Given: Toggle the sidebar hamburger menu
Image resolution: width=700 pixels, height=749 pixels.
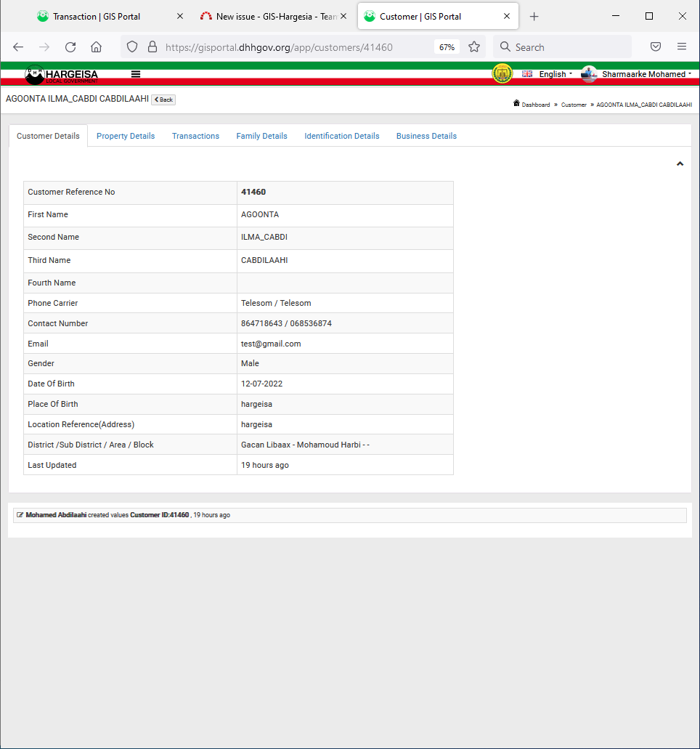Looking at the screenshot, I should (x=136, y=74).
